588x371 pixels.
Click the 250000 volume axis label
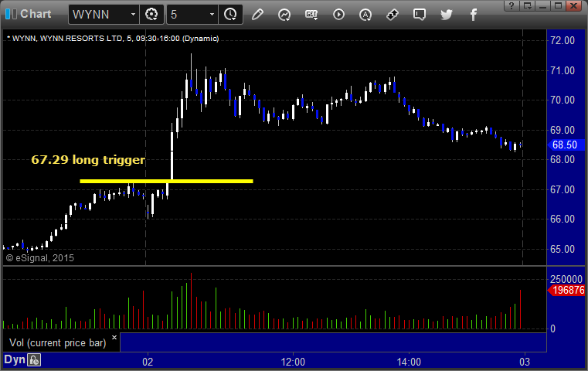pos(566,279)
